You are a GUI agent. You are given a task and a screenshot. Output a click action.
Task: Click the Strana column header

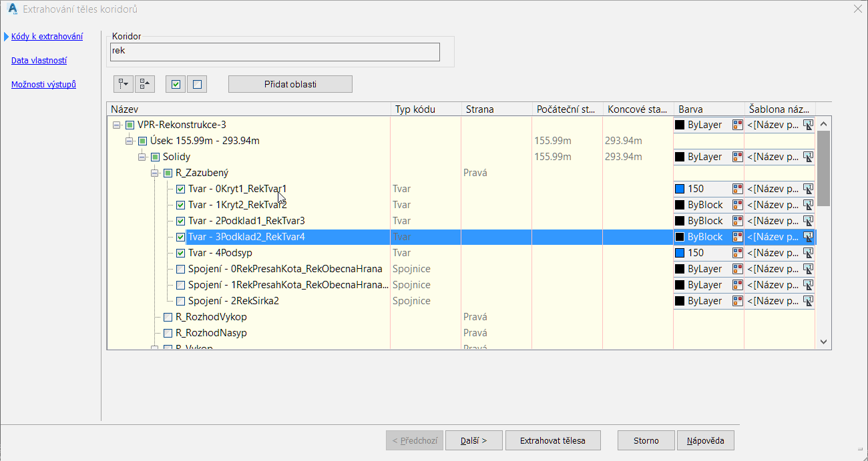pyautogui.click(x=497, y=109)
